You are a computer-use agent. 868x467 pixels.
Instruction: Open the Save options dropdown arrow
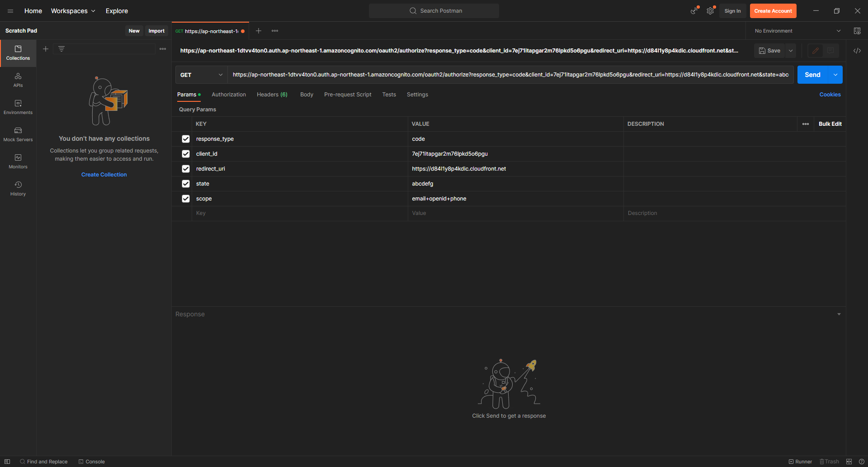click(x=791, y=51)
